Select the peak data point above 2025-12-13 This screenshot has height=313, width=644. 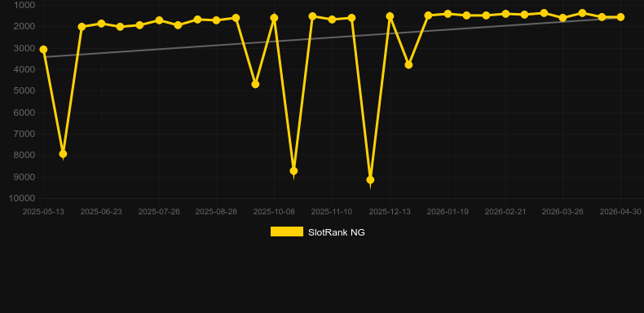[390, 16]
